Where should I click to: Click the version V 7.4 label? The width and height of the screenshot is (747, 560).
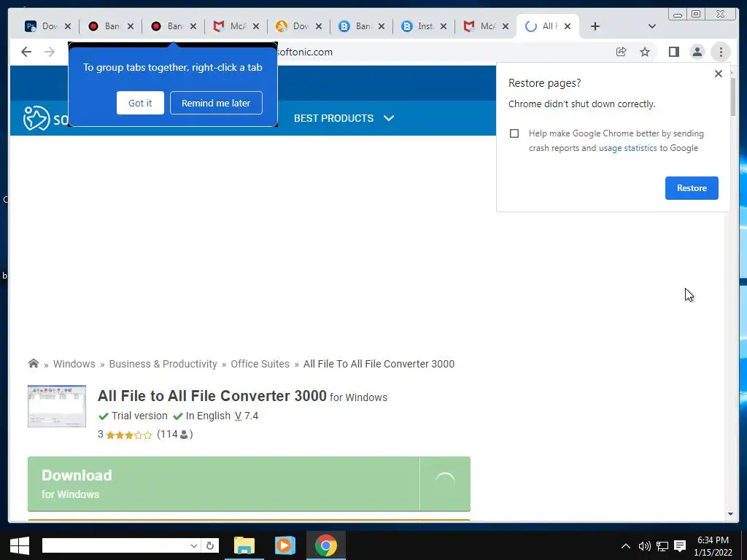(x=247, y=416)
